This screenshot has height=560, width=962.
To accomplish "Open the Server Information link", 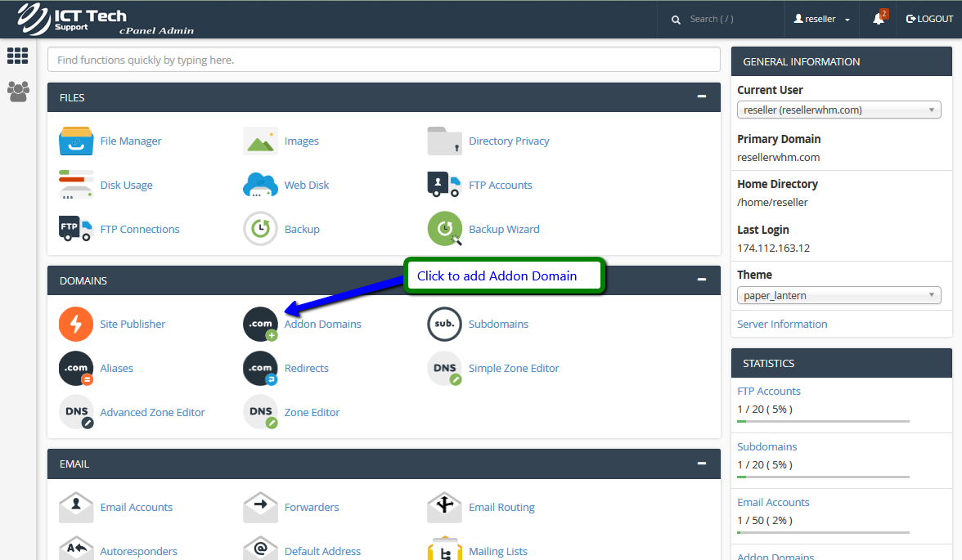I will coord(782,324).
